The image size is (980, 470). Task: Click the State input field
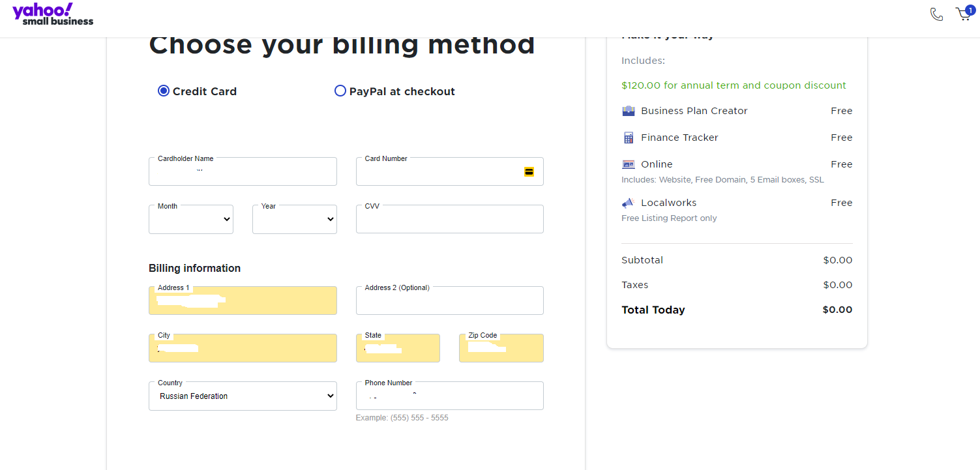point(398,348)
